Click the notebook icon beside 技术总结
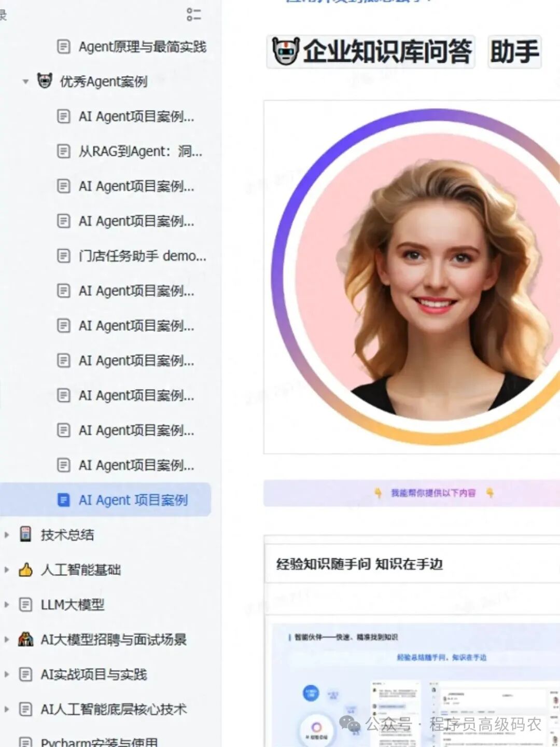Viewport: 560px width, 747px height. (x=25, y=534)
